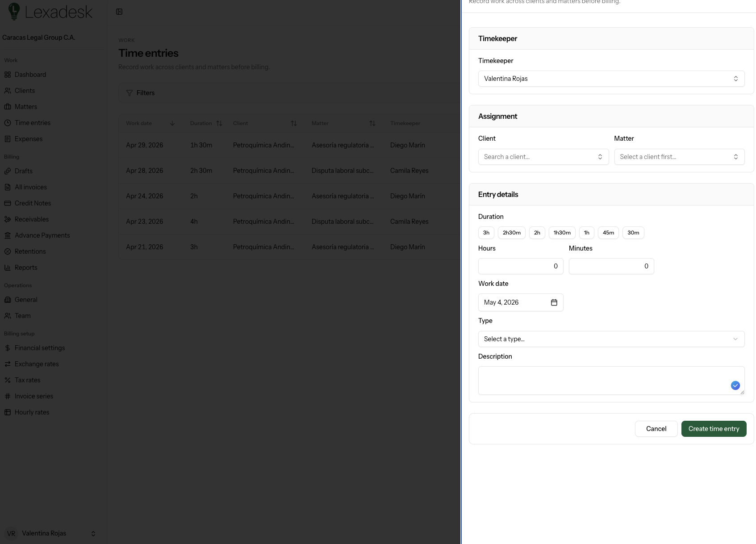756x544 pixels.
Task: Open the Work date calendar icon
Action: click(x=554, y=302)
